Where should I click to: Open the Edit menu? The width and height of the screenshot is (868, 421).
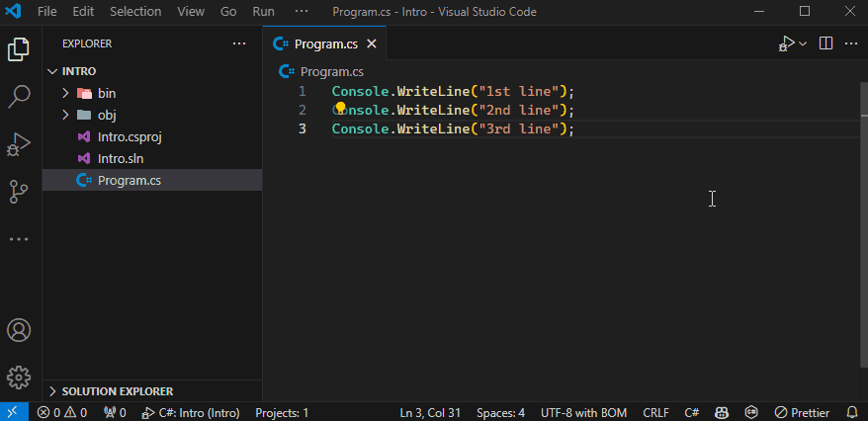click(x=83, y=12)
